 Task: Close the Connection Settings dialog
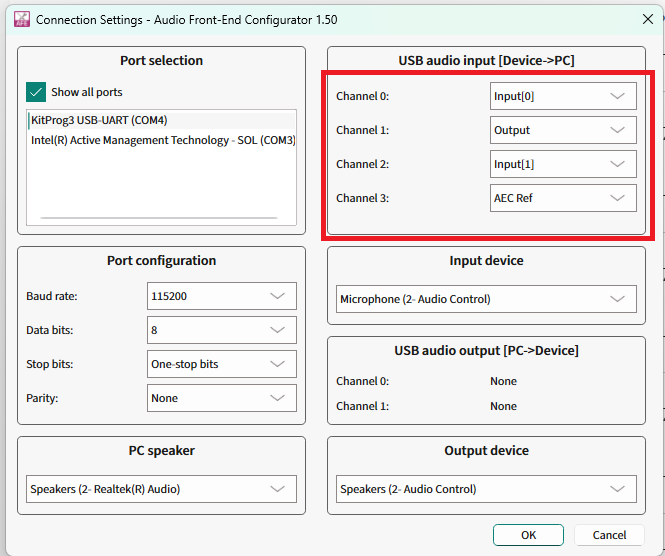pyautogui.click(x=646, y=18)
